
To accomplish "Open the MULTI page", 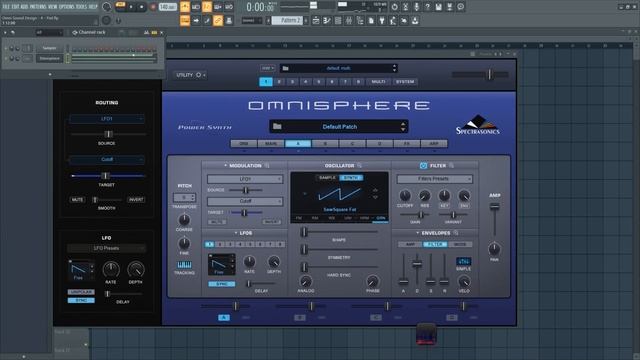I will (x=378, y=82).
